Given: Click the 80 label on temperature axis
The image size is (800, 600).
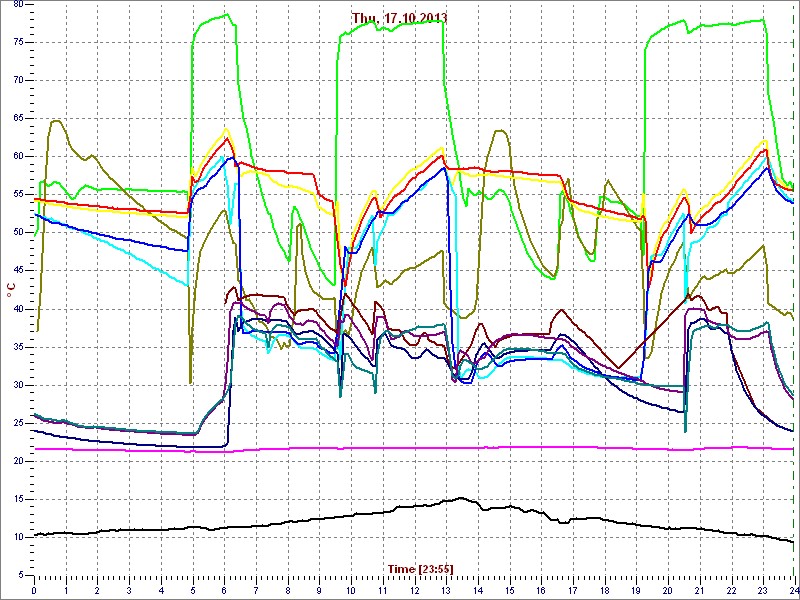Looking at the screenshot, I should click(17, 5).
